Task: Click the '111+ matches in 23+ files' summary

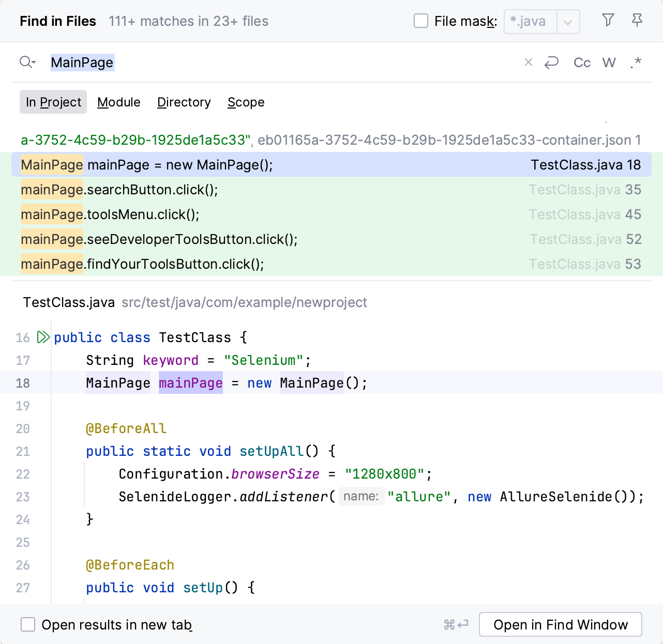Action: (x=189, y=21)
